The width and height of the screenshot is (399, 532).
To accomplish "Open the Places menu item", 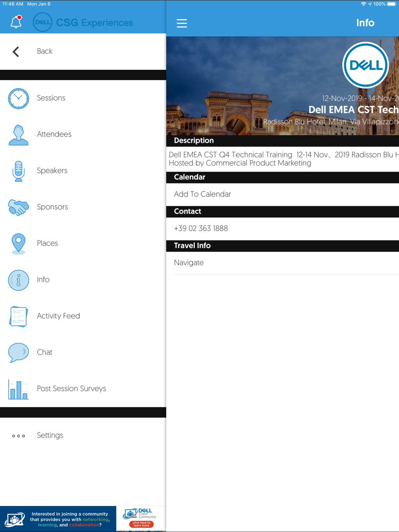I will (x=83, y=243).
